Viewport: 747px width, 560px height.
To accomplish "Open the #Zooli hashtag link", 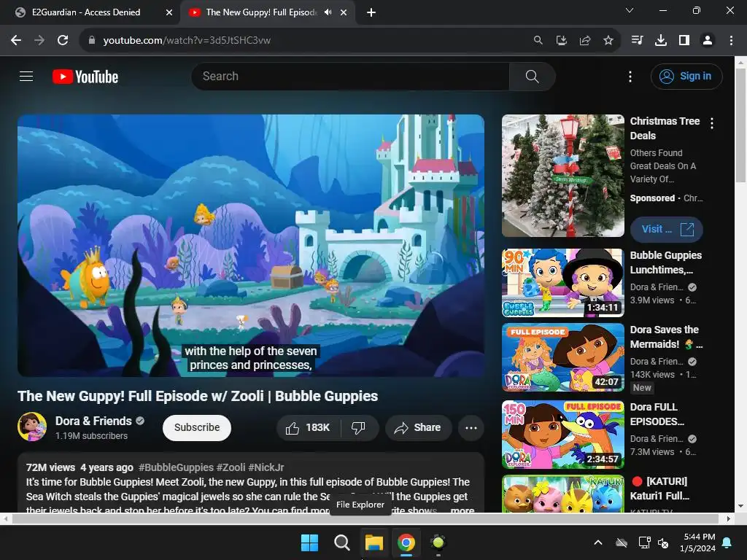I will pyautogui.click(x=231, y=467).
